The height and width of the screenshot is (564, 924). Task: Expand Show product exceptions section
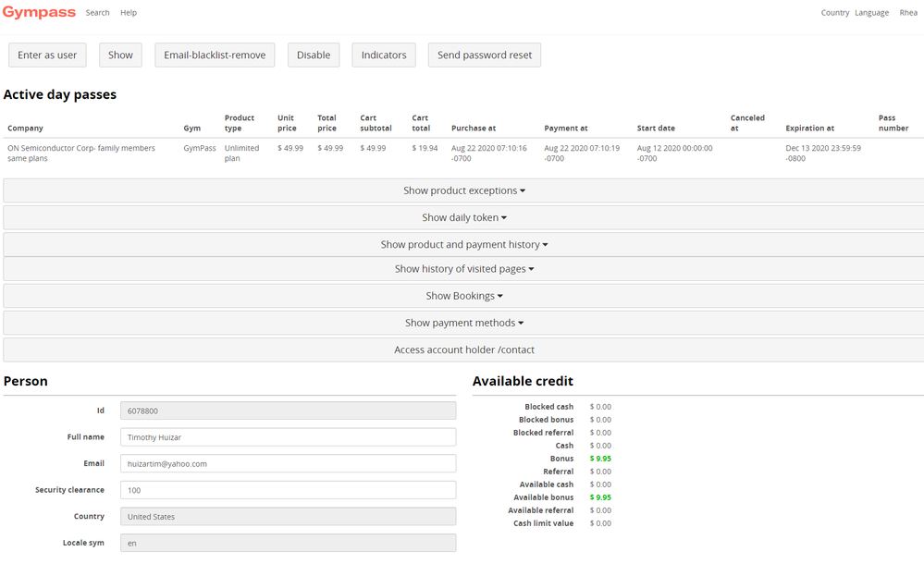(x=463, y=190)
